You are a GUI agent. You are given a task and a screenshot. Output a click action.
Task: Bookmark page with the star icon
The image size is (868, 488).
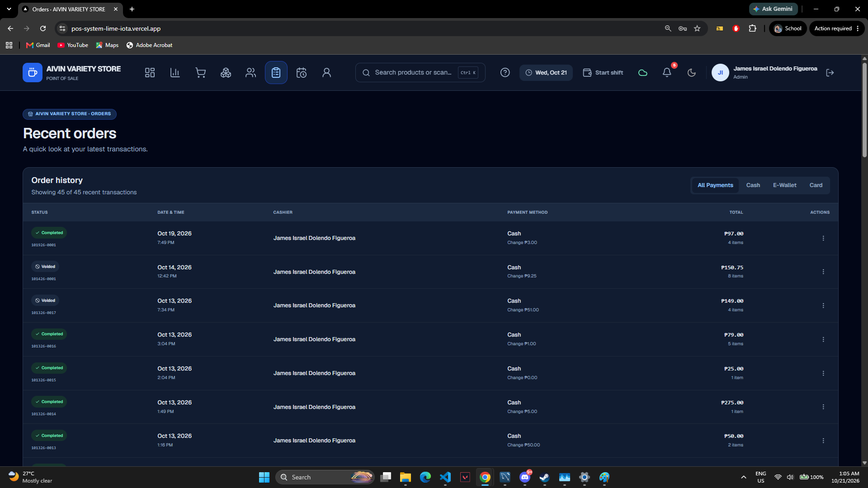coord(697,28)
